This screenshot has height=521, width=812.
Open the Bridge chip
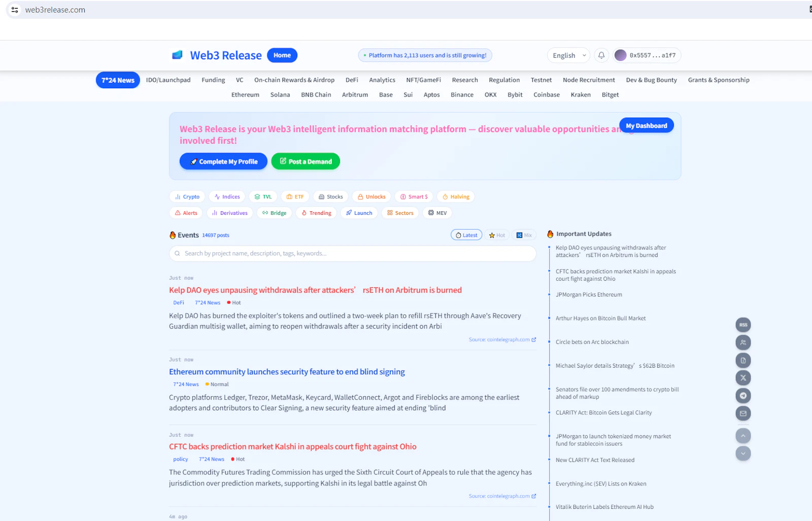click(x=274, y=213)
